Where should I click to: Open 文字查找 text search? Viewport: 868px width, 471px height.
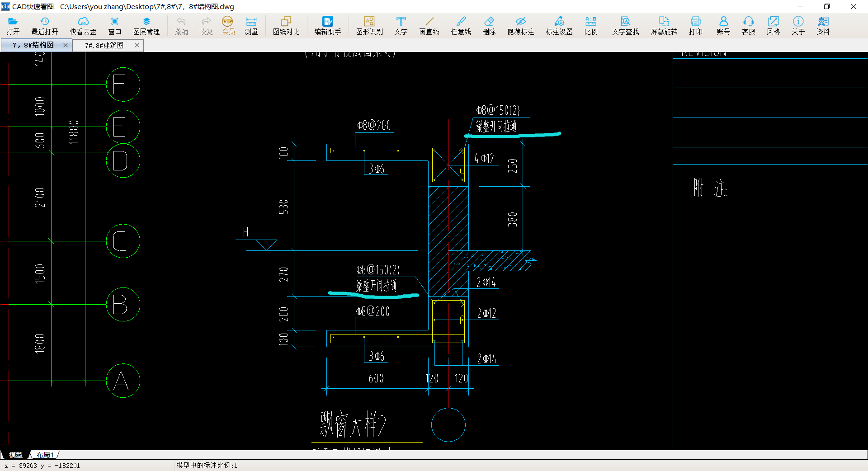(x=626, y=26)
